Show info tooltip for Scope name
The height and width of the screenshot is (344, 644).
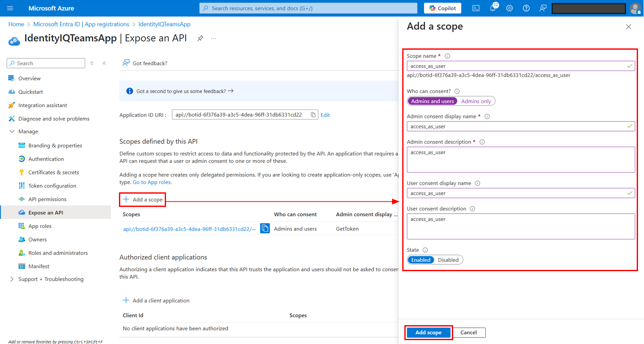tap(448, 56)
